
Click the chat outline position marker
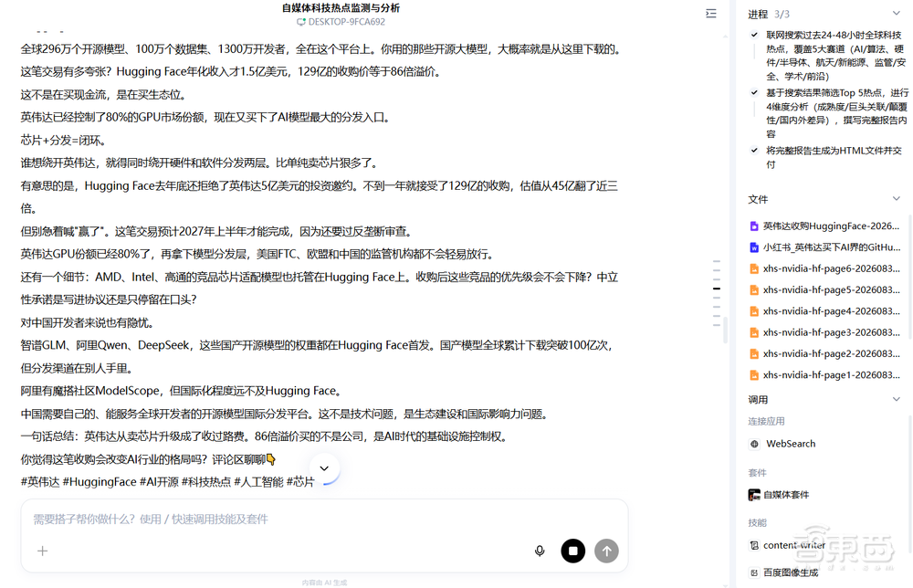(x=717, y=289)
